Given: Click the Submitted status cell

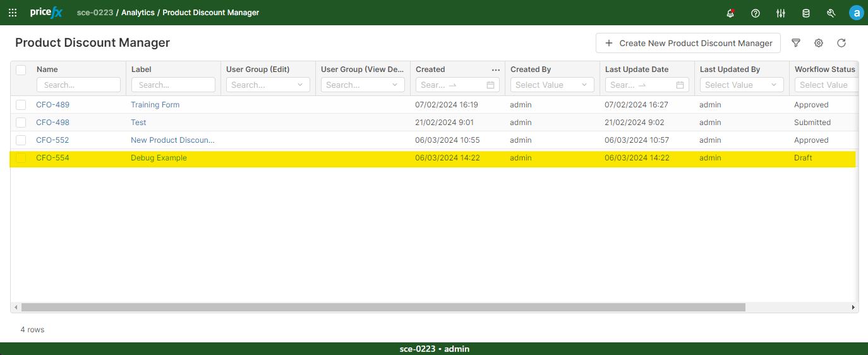Looking at the screenshot, I should click(x=812, y=123).
